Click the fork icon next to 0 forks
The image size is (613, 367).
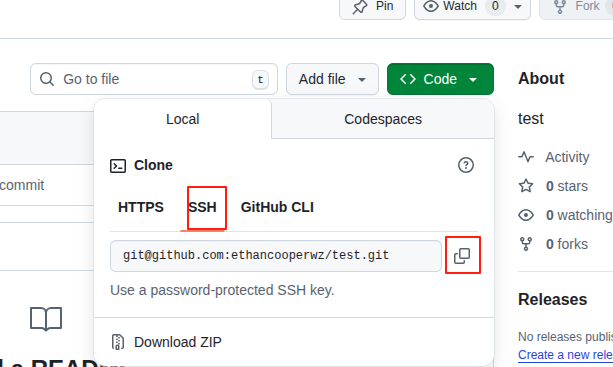(526, 244)
